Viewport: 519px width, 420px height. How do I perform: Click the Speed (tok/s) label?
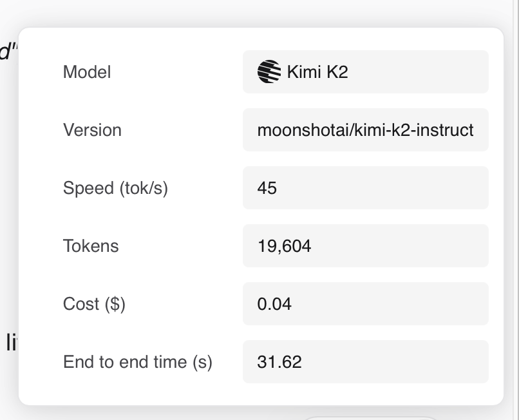click(x=115, y=188)
